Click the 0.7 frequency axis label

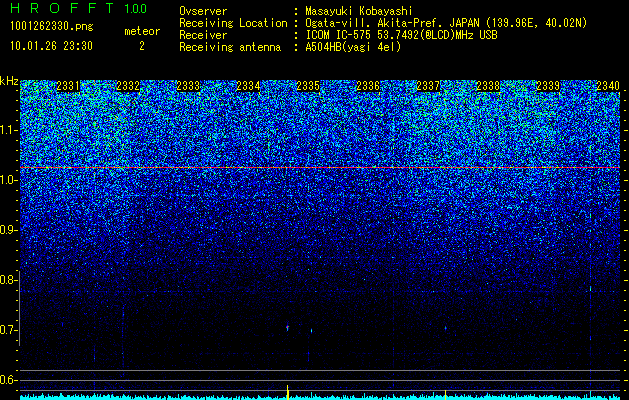[8, 330]
